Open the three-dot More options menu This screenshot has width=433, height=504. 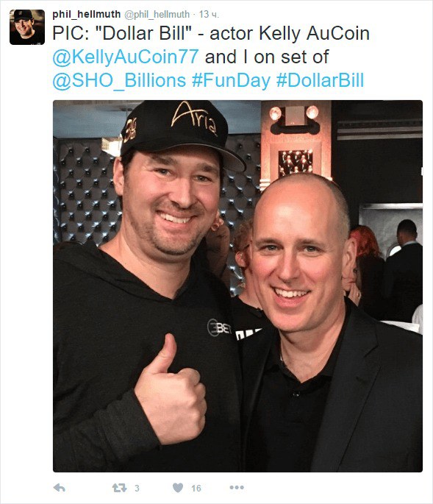tap(237, 488)
